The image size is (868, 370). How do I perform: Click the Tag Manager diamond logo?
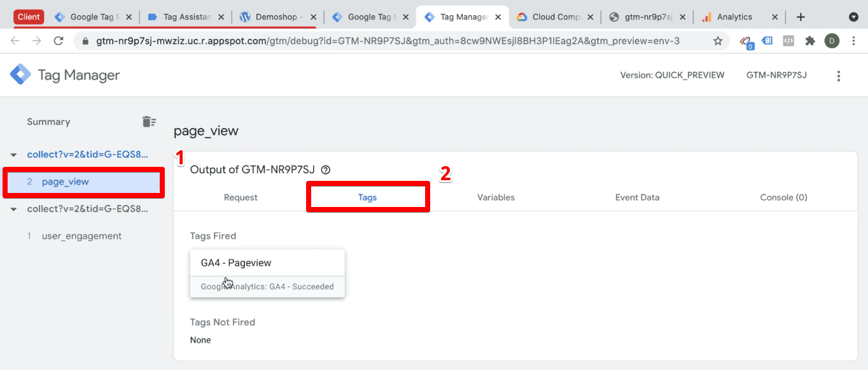coord(20,75)
